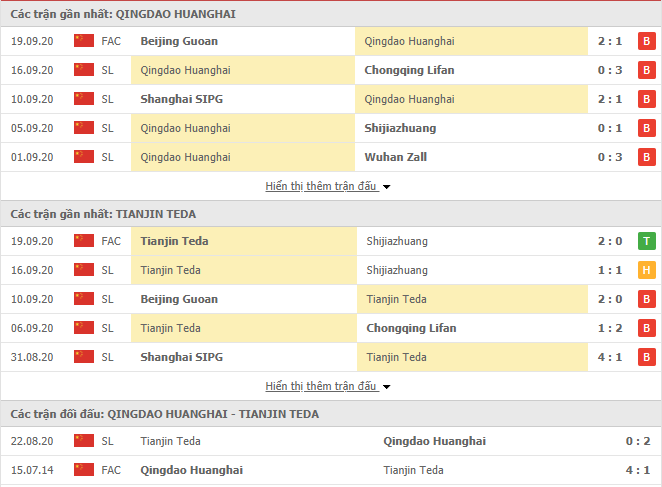The image size is (662, 487).
Task: Click the red B badge for Wuhan Zall match
Action: tap(646, 157)
